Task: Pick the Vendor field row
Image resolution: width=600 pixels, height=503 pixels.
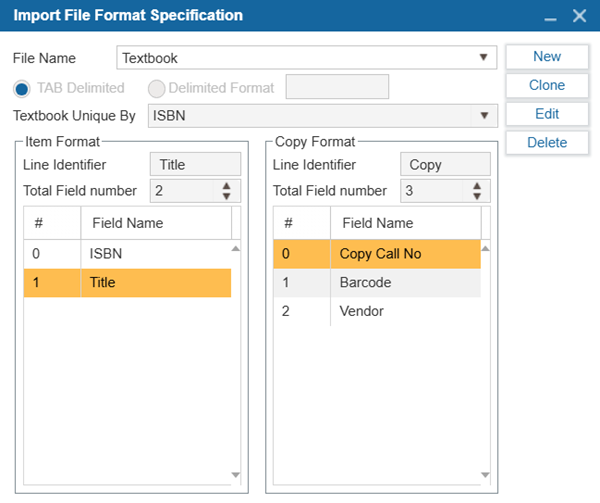Action: coord(377,311)
